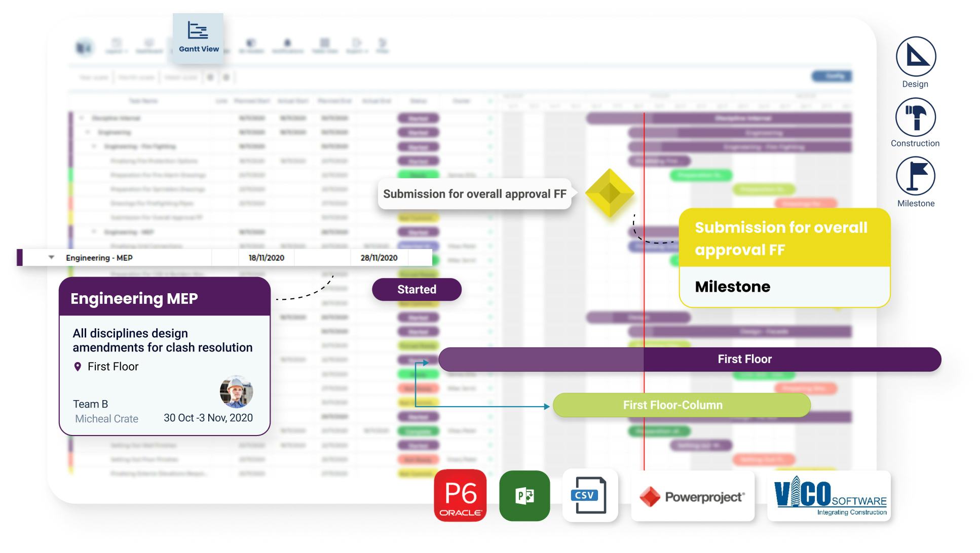Click the 30 Oct -3 Nov, 2020 date range

208,418
